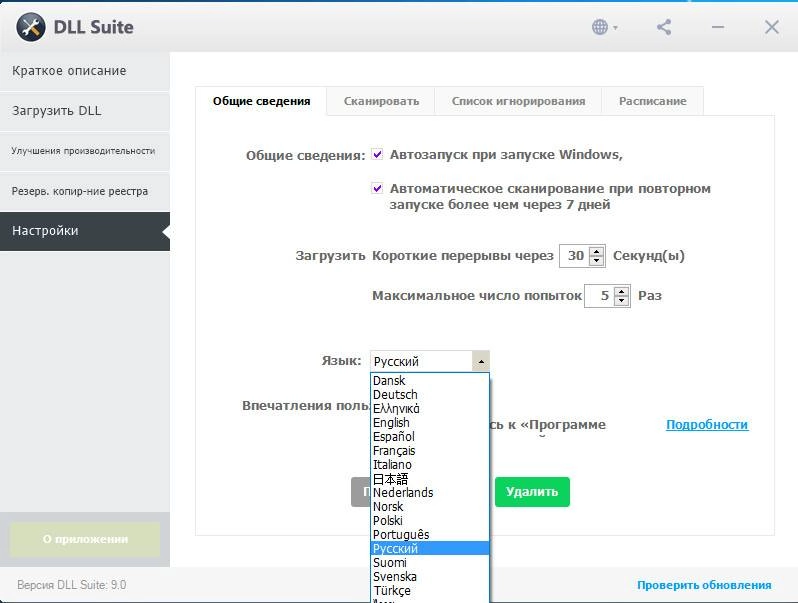Minimize the DLL Suite window
This screenshot has height=603, width=798.
click(718, 27)
